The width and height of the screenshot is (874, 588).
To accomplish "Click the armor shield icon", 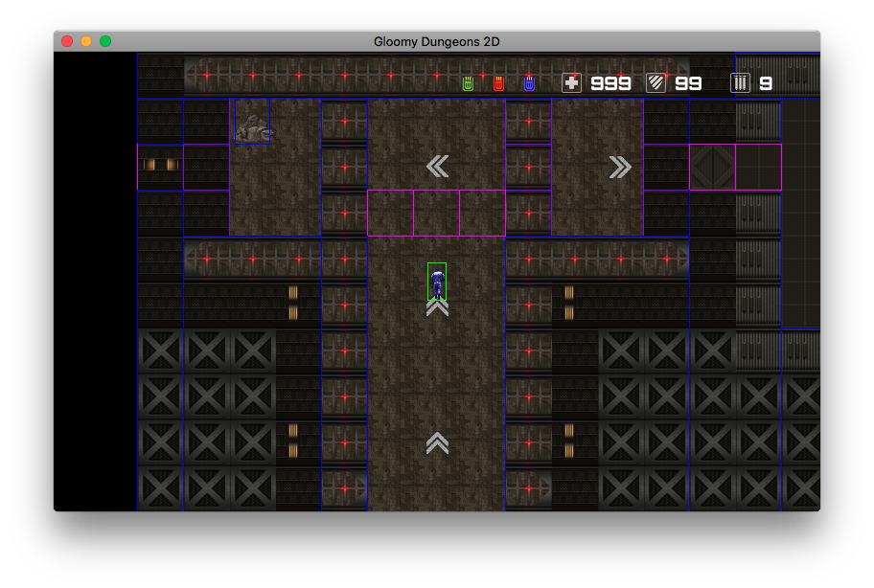I will point(656,83).
